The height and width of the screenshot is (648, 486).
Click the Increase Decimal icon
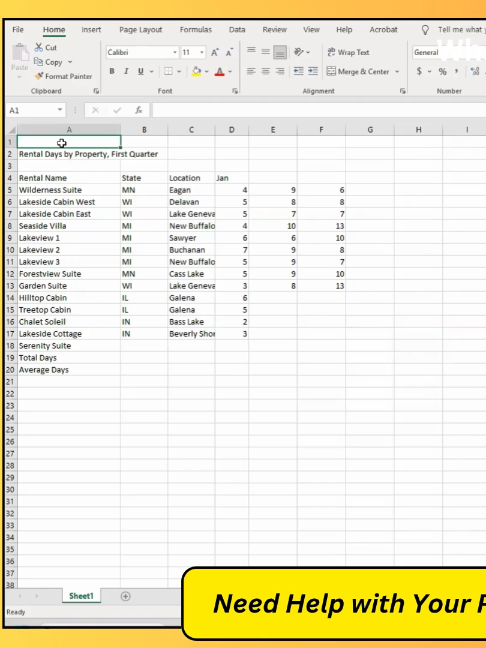[x=475, y=71]
